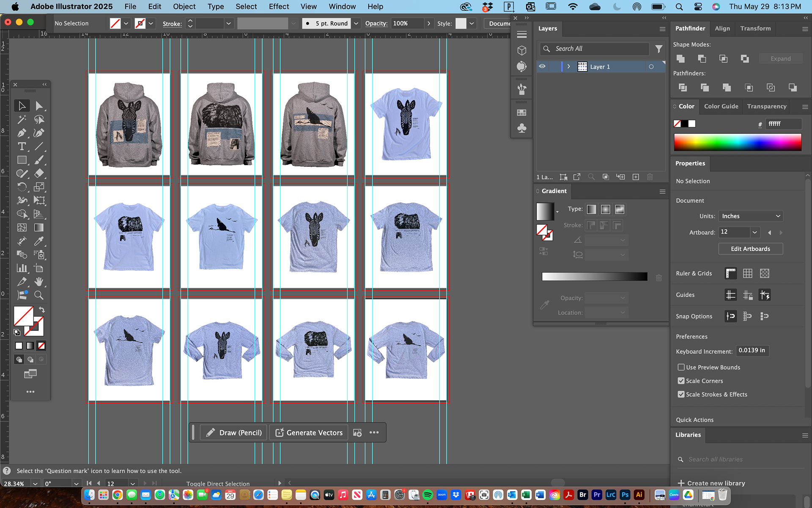Image resolution: width=812 pixels, height=508 pixels.
Task: Select the Rectangle tool
Action: tap(22, 160)
